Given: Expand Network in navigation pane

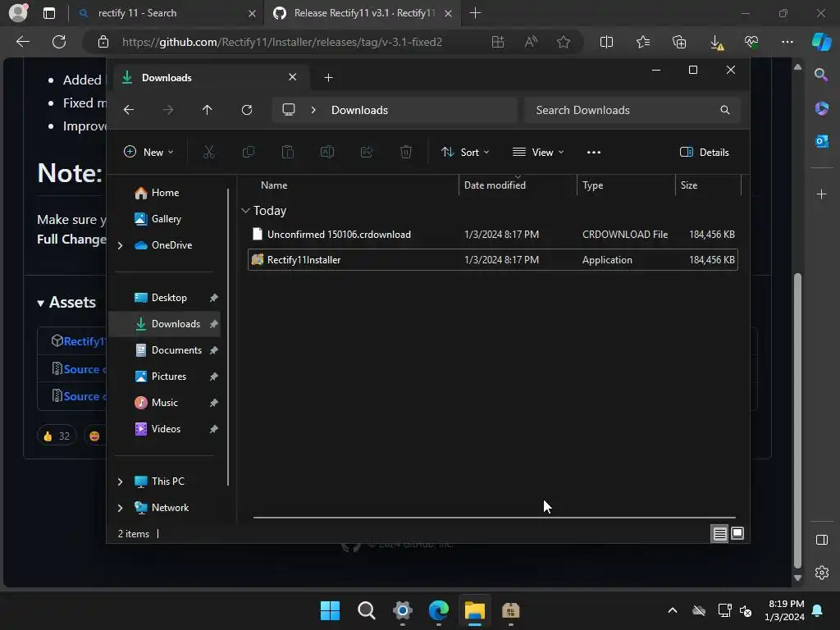Looking at the screenshot, I should pos(120,508).
